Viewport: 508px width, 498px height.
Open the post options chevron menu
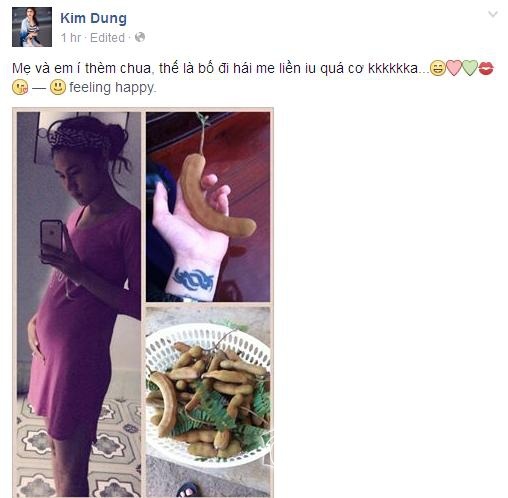tap(493, 14)
